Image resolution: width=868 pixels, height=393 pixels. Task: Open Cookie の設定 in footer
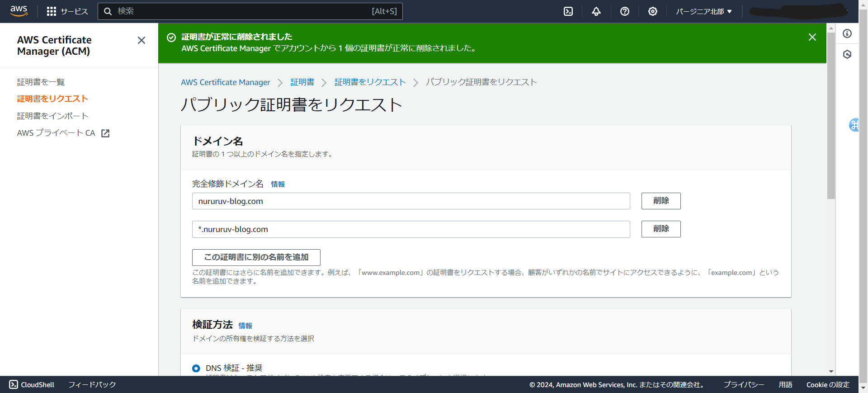(x=828, y=384)
